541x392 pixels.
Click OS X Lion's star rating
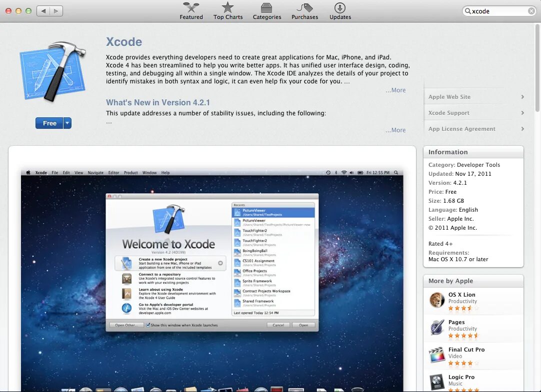[463, 308]
